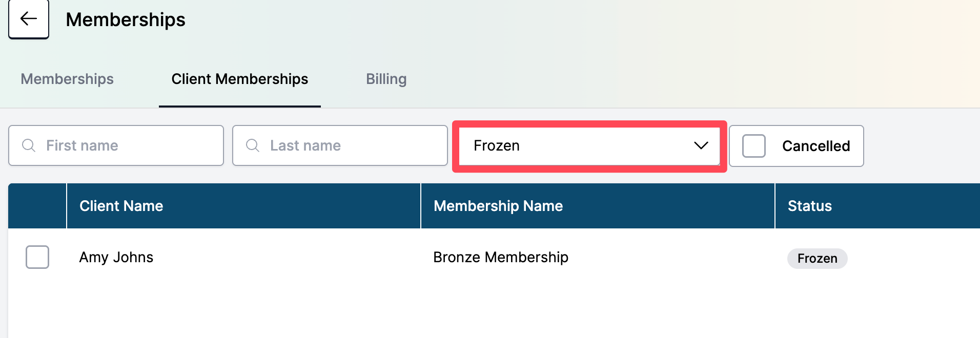Tick the Cancelled checkbox

754,146
